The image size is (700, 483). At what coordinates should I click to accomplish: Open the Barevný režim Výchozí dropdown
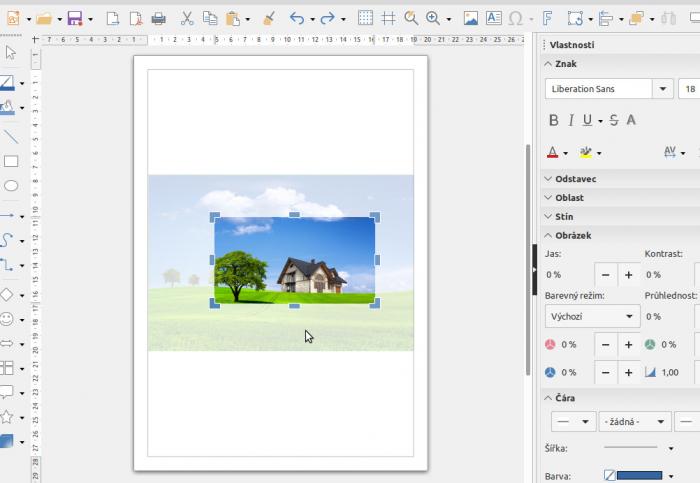click(x=592, y=316)
